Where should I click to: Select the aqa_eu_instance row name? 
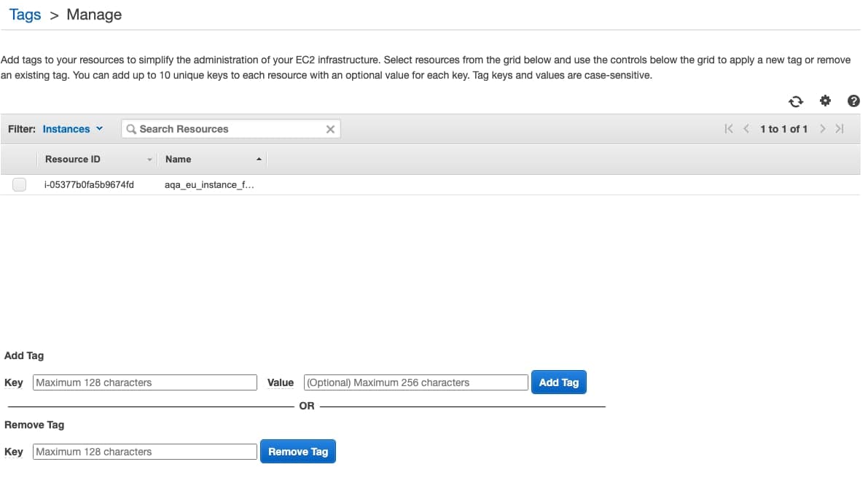(x=209, y=185)
